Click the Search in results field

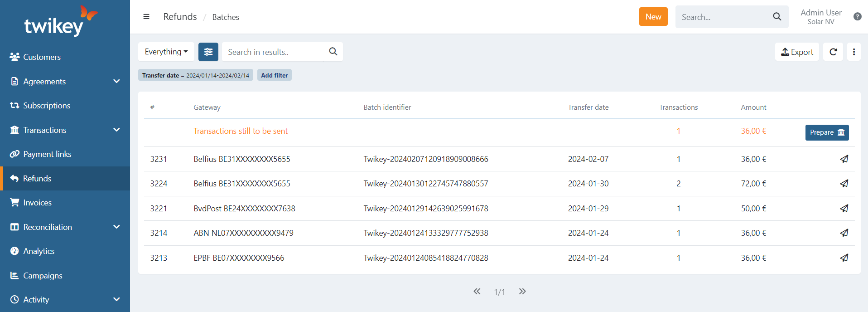point(275,52)
